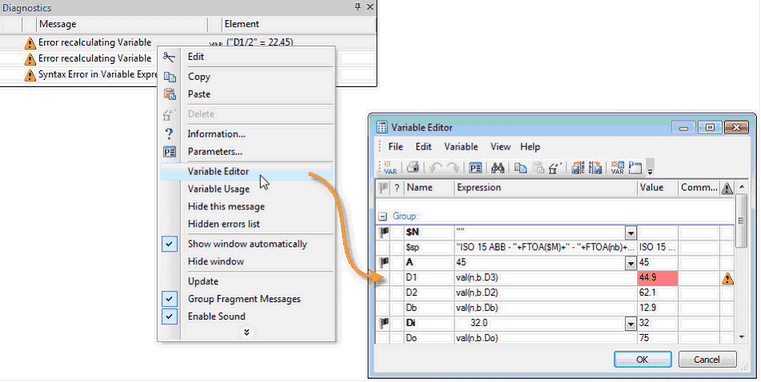Click the Value column header

pyautogui.click(x=658, y=188)
